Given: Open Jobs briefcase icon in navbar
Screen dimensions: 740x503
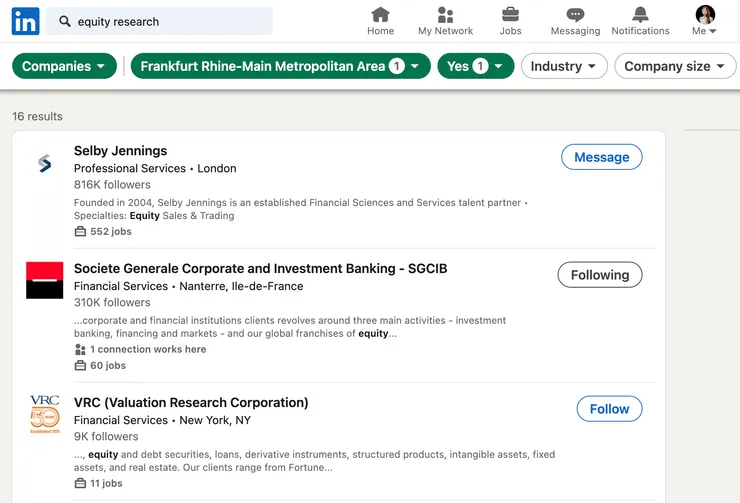Looking at the screenshot, I should pos(510,15).
